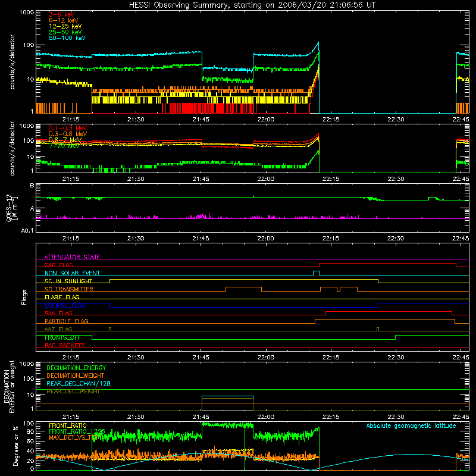The width and height of the screenshot is (476, 476).
Task: Click the Absolute geomagnetic latitude label
Action: coord(411,426)
